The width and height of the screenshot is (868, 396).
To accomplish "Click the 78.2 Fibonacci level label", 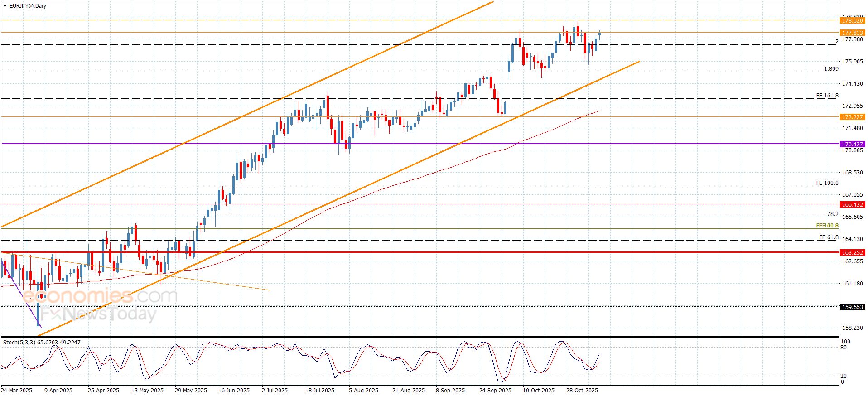I will point(833,214).
